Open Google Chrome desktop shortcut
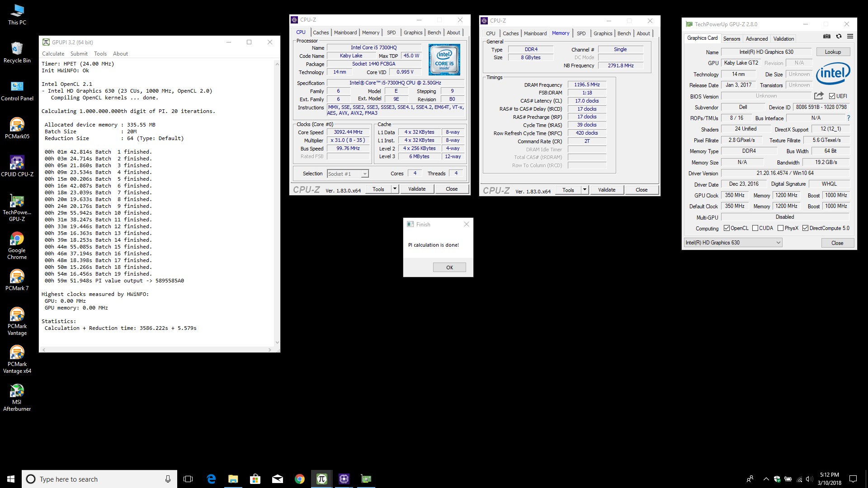This screenshot has width=868, height=488. click(x=17, y=246)
